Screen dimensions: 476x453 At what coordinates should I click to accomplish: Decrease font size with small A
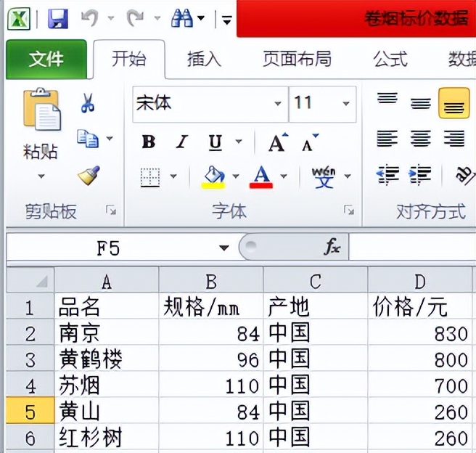311,142
